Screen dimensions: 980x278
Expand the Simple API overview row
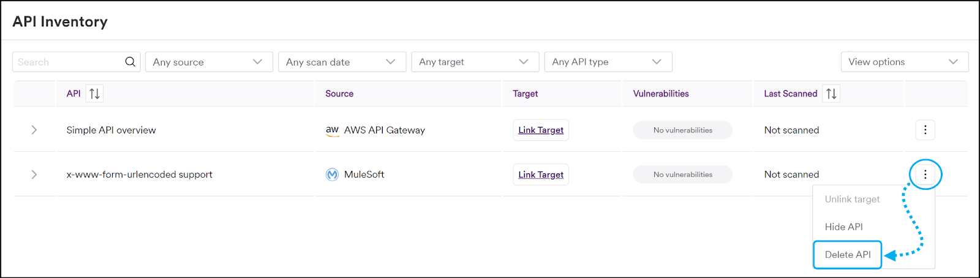[34, 130]
